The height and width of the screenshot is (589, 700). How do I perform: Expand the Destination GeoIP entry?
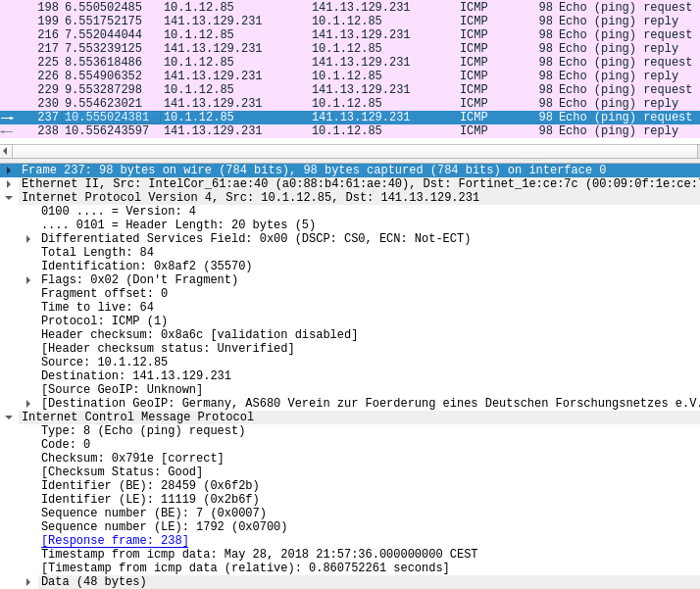(28, 404)
